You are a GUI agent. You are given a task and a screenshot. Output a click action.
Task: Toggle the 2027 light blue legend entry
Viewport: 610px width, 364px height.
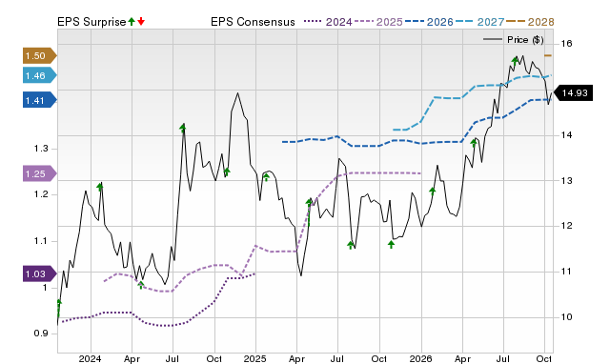coord(480,22)
